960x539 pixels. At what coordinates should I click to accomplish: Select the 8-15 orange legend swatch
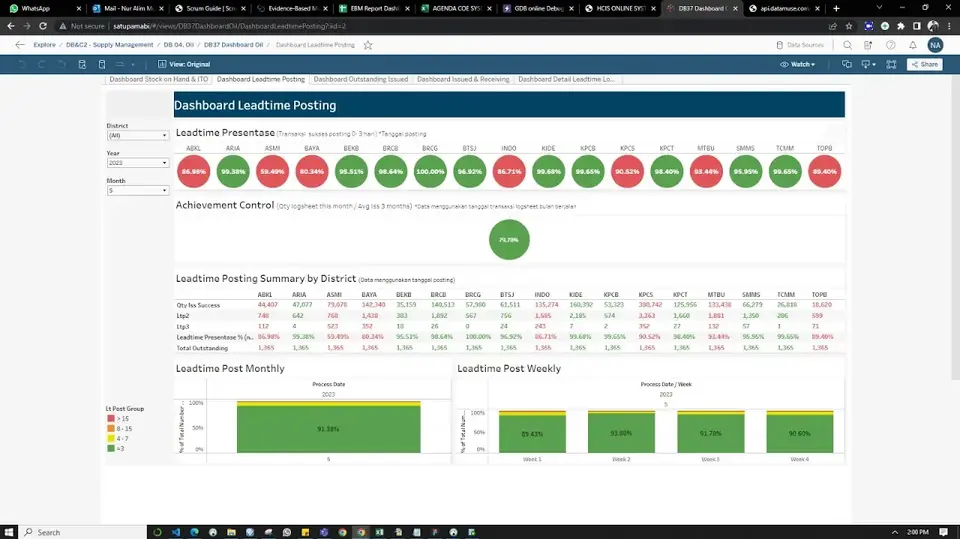pos(111,428)
